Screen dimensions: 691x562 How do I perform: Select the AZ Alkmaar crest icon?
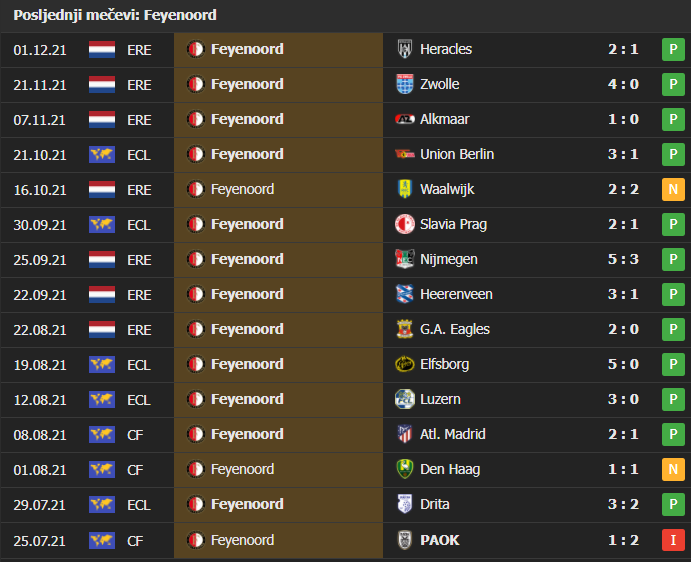pyautogui.click(x=405, y=119)
